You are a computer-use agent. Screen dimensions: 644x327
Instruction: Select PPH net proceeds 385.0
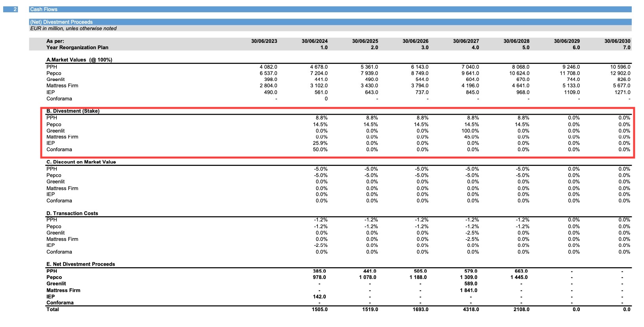coord(319,271)
